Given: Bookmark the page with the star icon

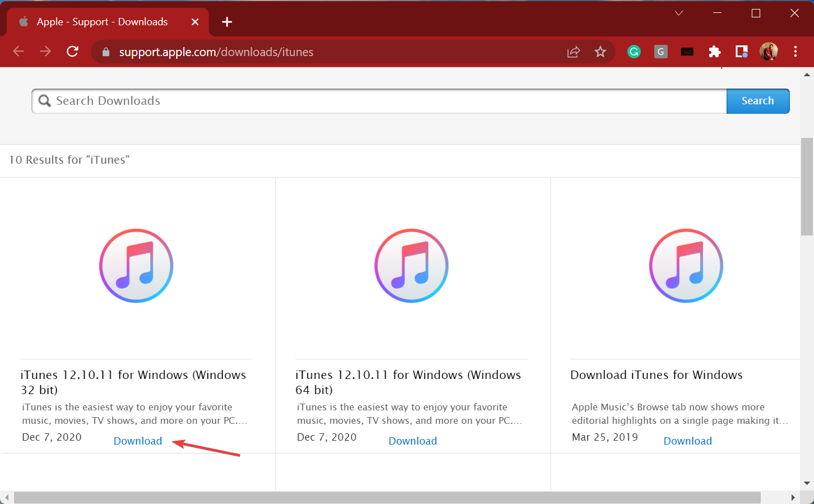Looking at the screenshot, I should pyautogui.click(x=600, y=51).
